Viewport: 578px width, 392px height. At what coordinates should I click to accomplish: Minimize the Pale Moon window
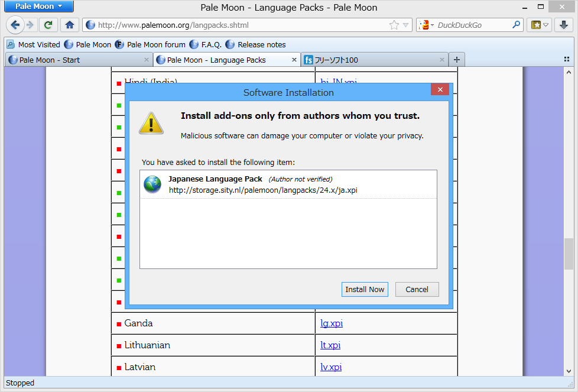pyautogui.click(x=525, y=7)
